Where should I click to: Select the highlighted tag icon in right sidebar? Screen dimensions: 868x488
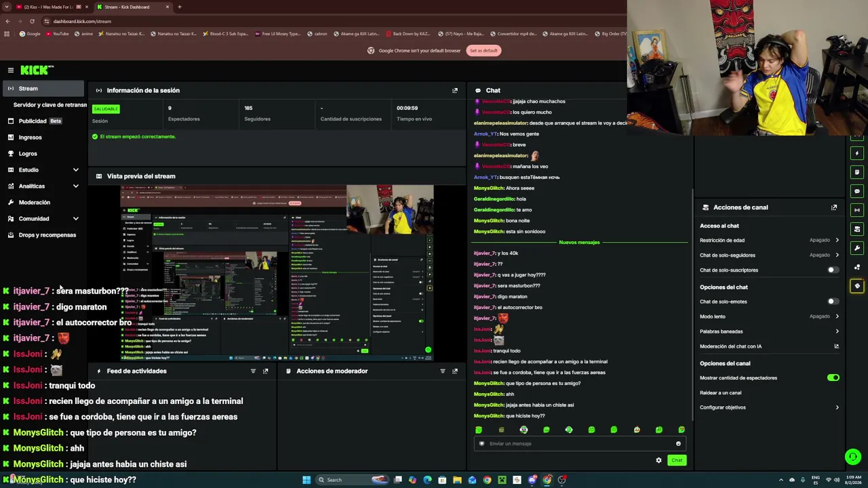click(857, 286)
